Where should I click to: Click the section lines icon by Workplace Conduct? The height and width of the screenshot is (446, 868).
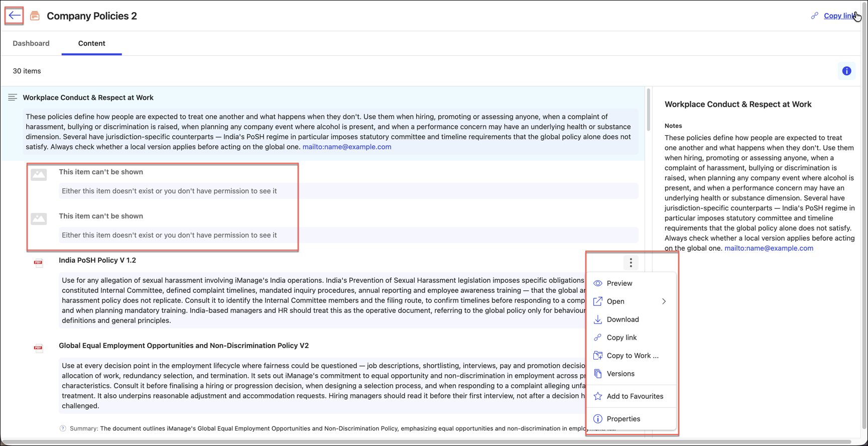13,97
